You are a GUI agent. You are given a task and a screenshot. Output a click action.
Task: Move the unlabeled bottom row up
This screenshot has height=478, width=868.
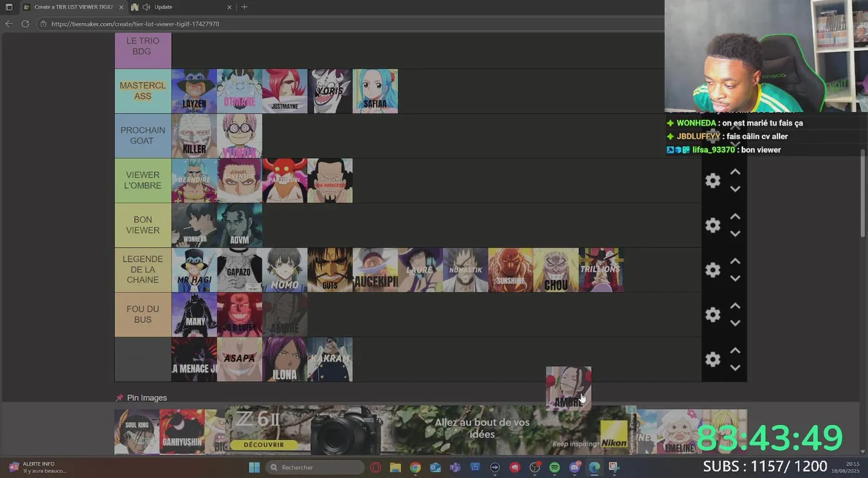[x=735, y=351]
